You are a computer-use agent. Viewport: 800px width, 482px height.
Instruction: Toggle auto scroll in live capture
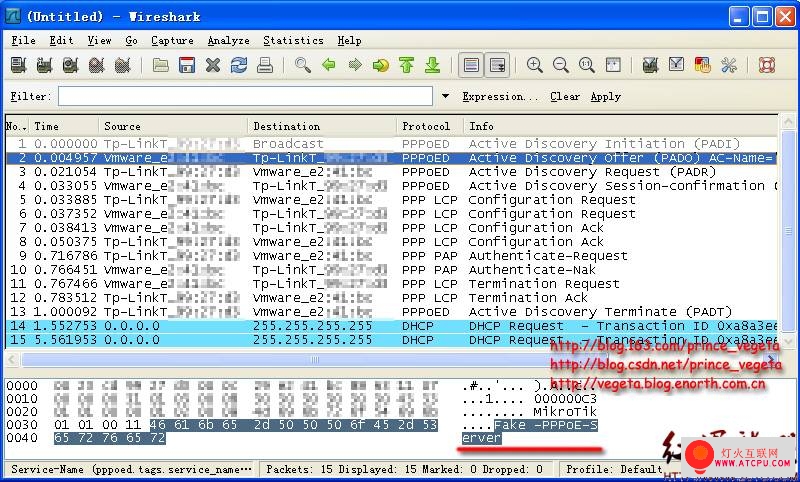497,65
